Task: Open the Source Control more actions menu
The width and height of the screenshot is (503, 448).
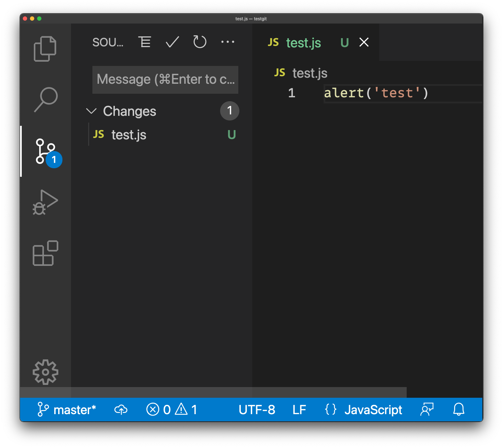Action: (x=228, y=42)
